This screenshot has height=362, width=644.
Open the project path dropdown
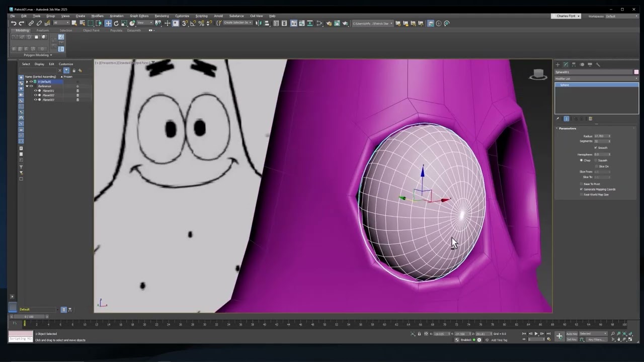(372, 23)
